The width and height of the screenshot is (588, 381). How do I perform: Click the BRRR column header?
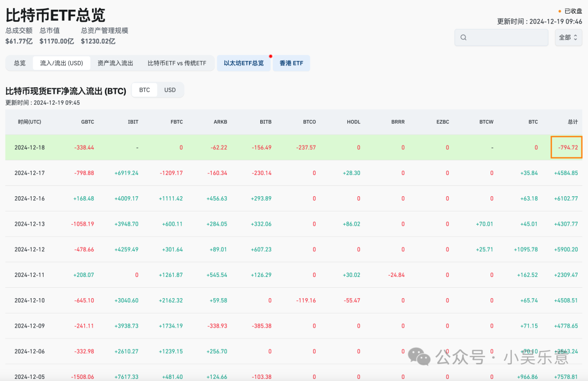click(398, 122)
